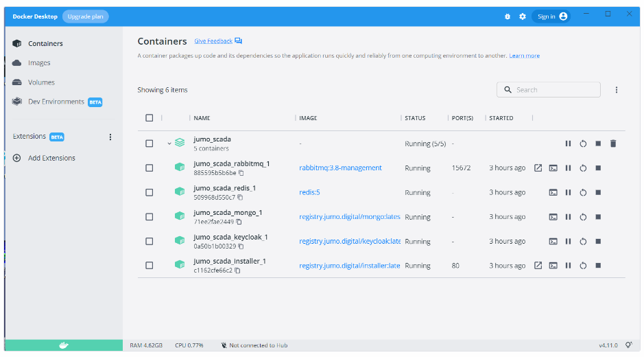
Task: Tick the checkbox for jumo_scada_mongo_1
Action: (x=150, y=217)
